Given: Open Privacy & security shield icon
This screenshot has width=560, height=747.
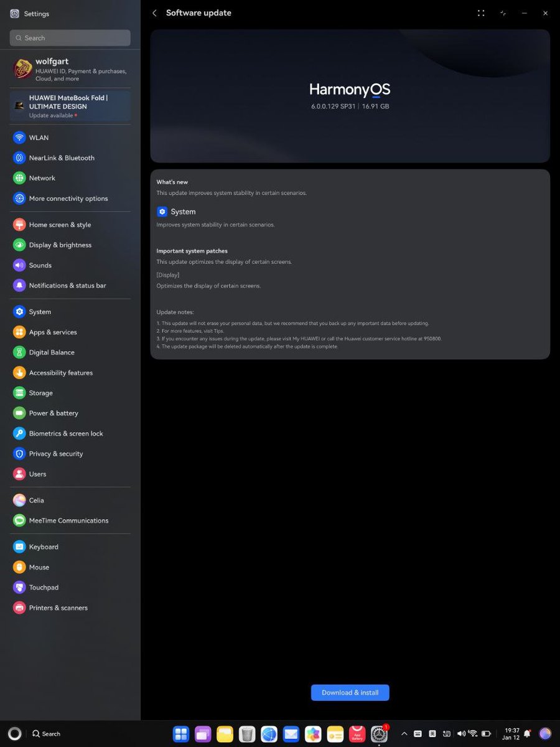Looking at the screenshot, I should point(19,454).
